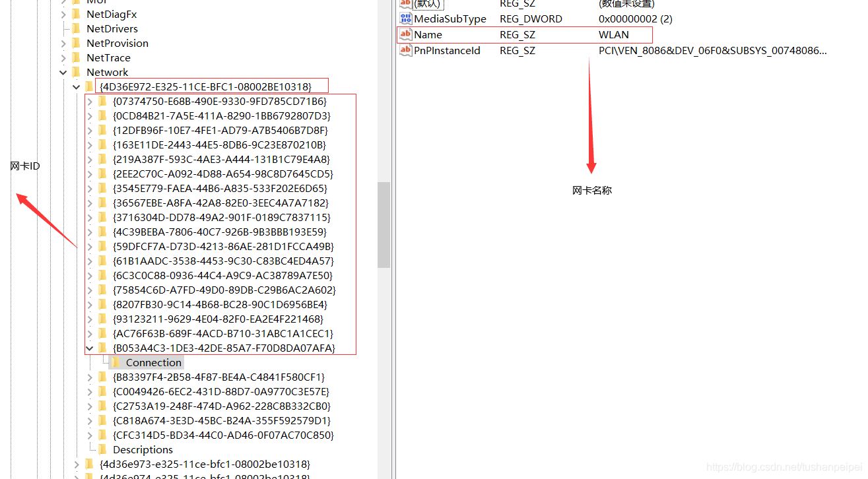
Task: Expand the NetProvision tree node
Action: click(63, 44)
